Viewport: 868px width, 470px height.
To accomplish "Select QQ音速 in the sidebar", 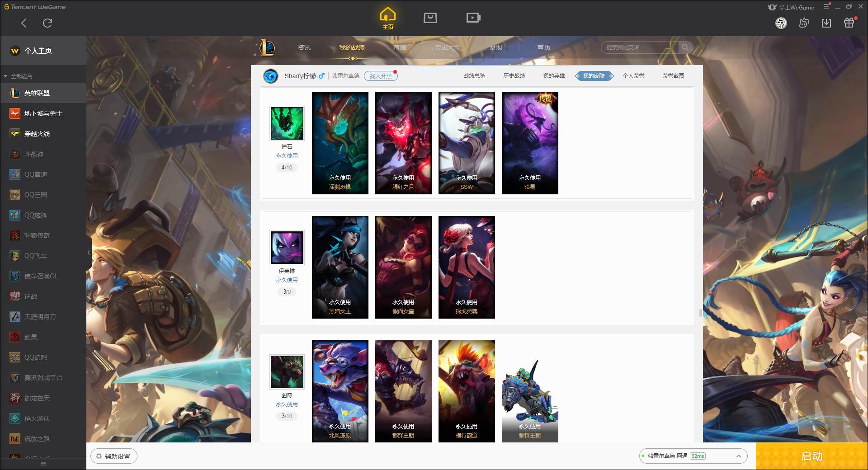I will [x=43, y=174].
